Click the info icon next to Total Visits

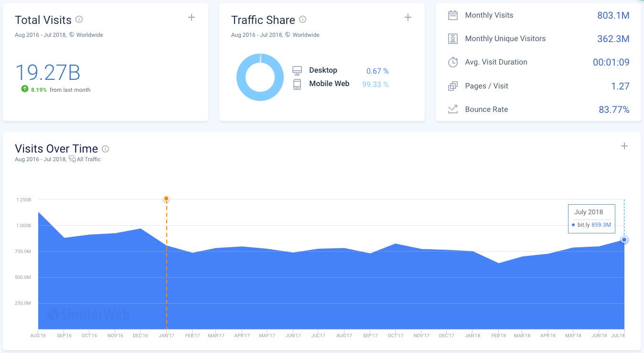coord(79,20)
